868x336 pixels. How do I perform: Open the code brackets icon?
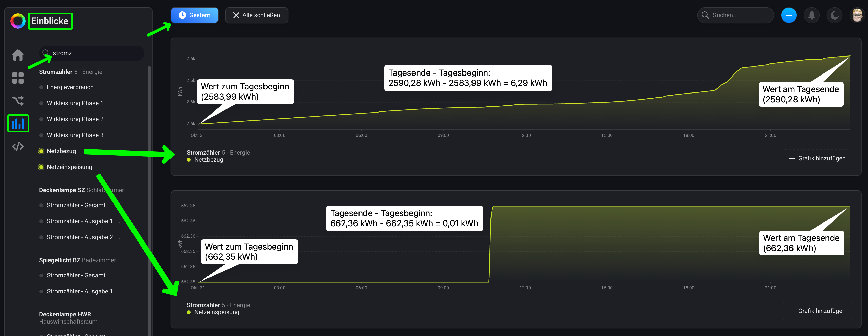(x=18, y=146)
